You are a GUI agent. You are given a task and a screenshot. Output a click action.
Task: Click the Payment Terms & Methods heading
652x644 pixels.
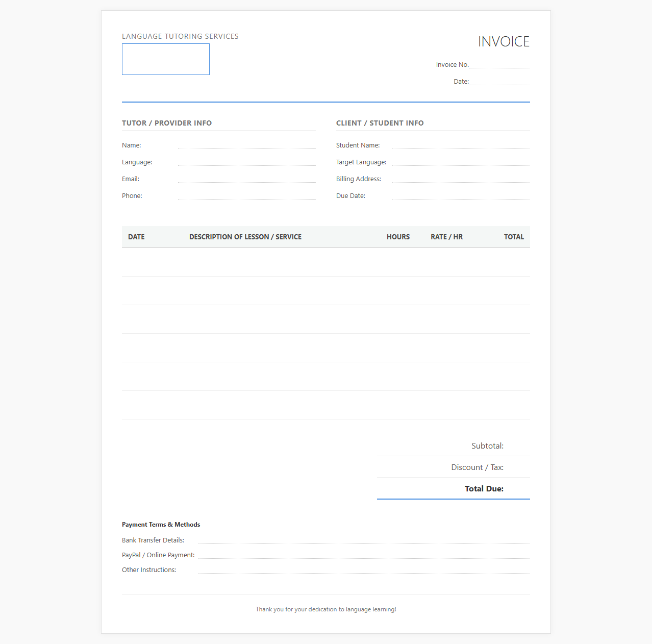pos(161,525)
